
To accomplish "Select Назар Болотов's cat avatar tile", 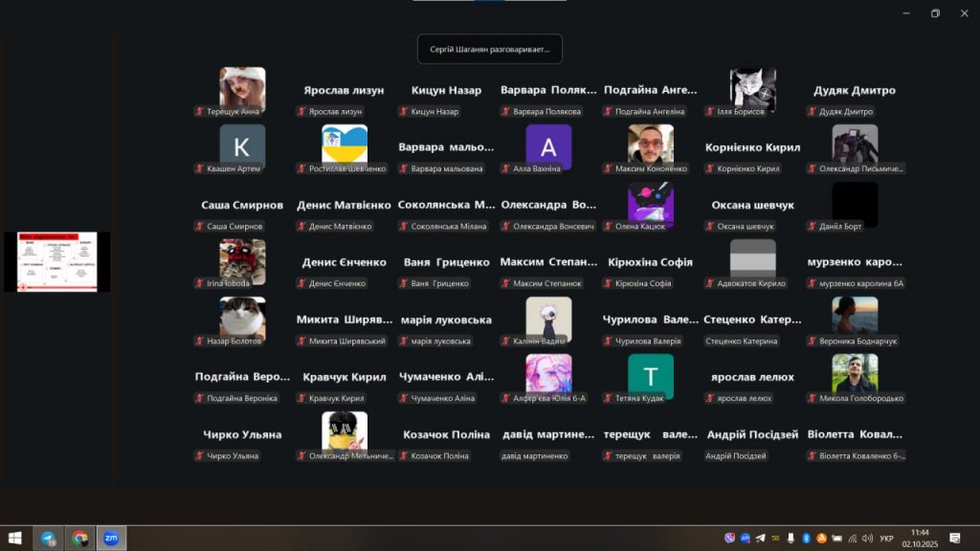I will click(242, 317).
